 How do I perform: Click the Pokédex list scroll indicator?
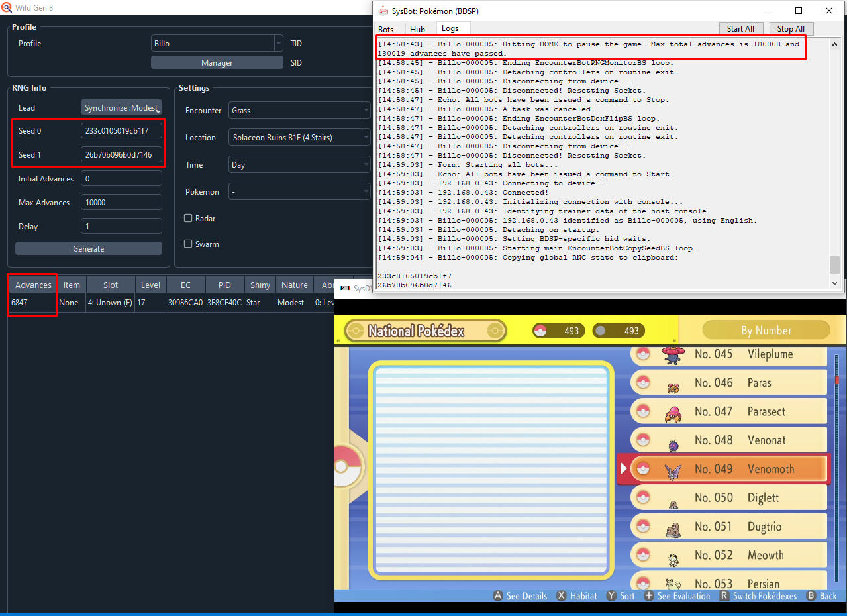coord(836,380)
